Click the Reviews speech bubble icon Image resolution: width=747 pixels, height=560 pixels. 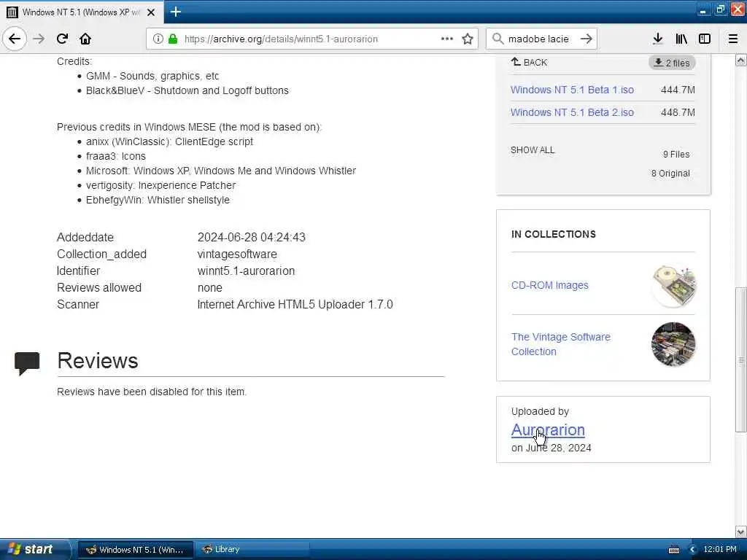tap(27, 363)
